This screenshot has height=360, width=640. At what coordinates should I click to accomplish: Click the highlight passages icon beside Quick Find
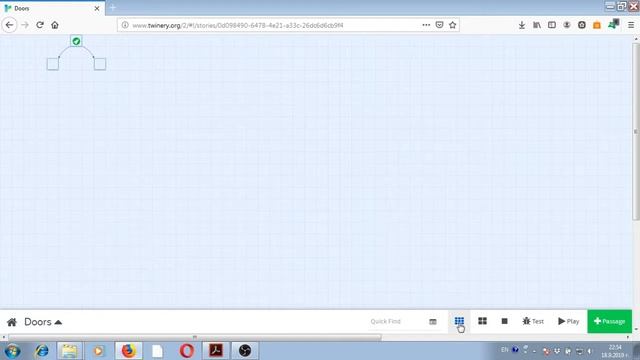433,322
